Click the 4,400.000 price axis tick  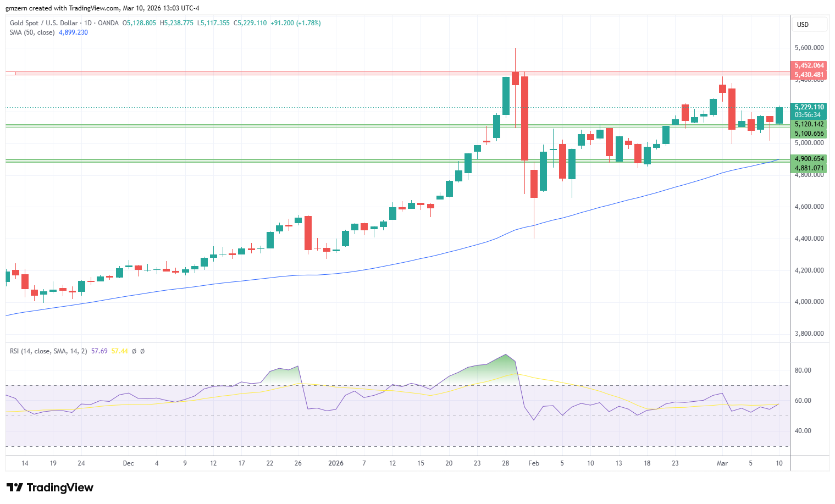pos(809,239)
